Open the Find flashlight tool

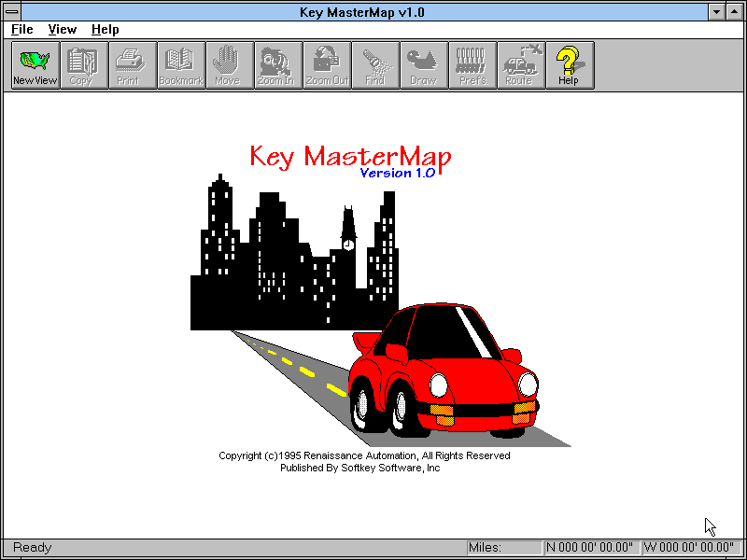tap(376, 65)
